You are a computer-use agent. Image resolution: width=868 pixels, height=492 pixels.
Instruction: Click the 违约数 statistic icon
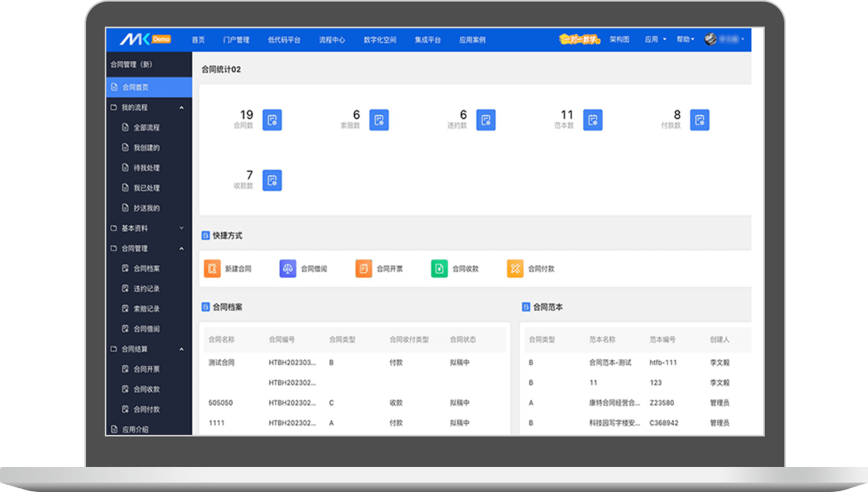(x=486, y=120)
